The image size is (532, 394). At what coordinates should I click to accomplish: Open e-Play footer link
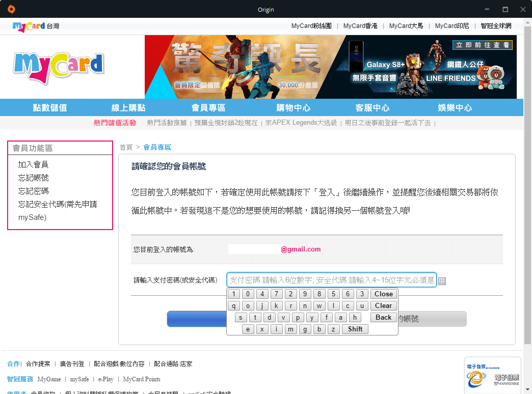(106, 379)
